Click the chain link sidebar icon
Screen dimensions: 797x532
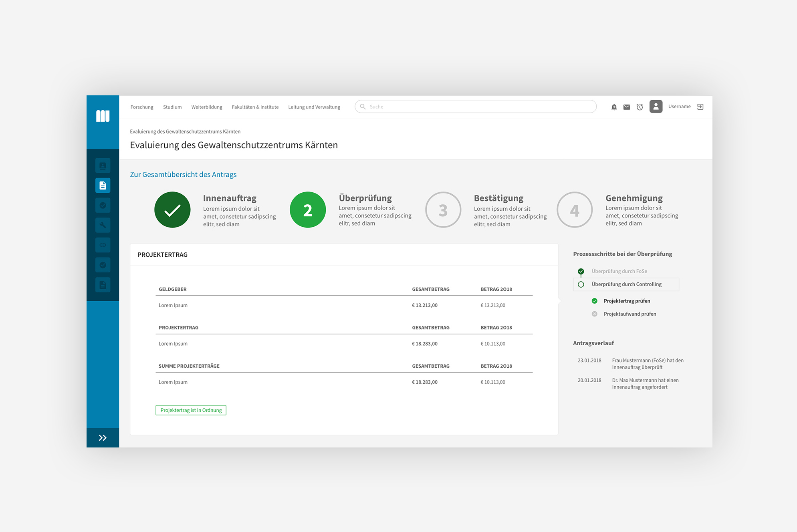point(103,245)
